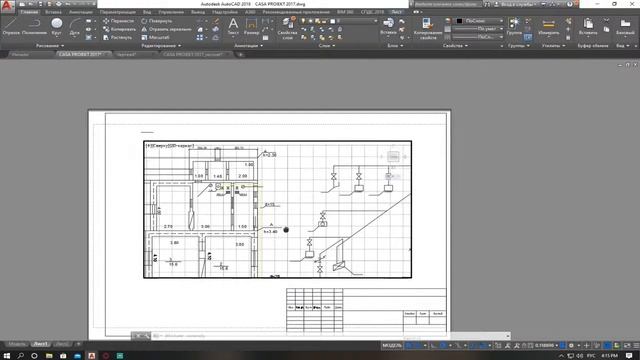Select the Circle (Круг) tool

pos(57,26)
